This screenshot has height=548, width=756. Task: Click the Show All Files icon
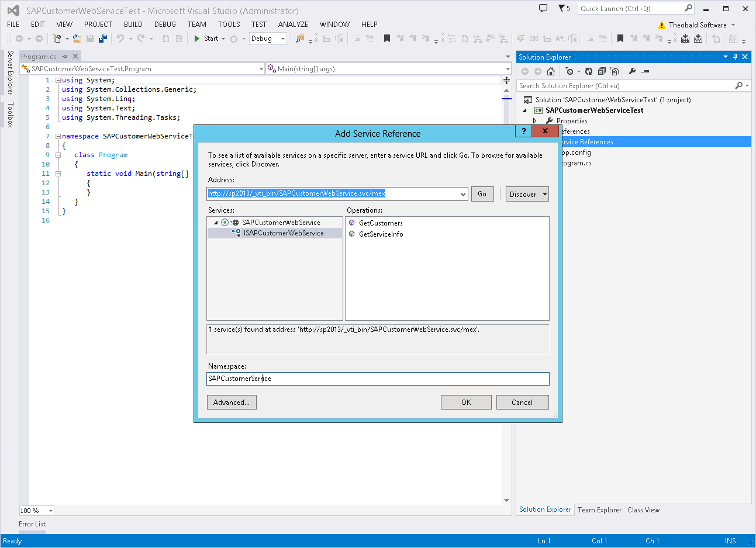(x=615, y=71)
